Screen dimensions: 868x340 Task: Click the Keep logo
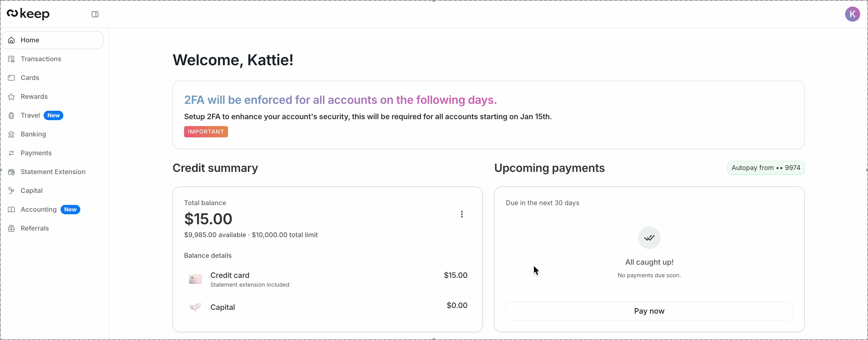point(28,14)
